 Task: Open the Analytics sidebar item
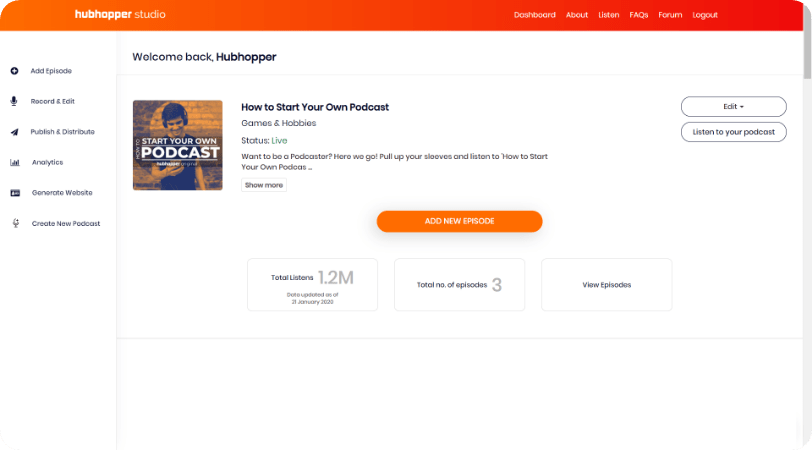point(47,163)
